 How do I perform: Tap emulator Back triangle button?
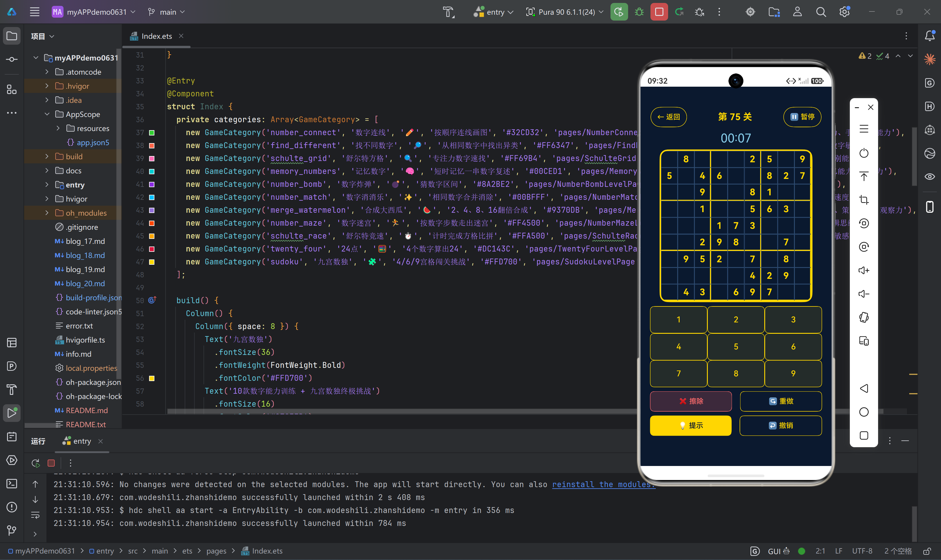pos(864,388)
